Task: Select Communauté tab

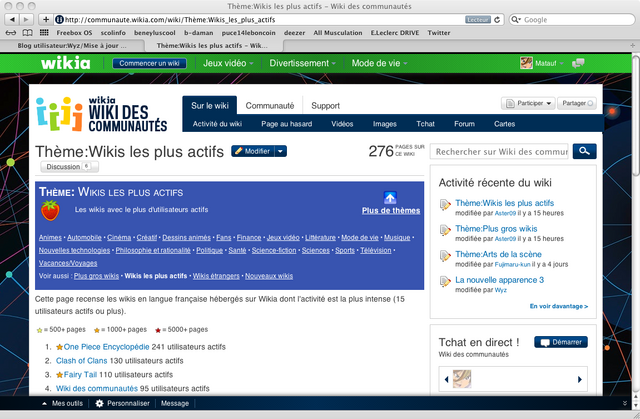Action: [x=270, y=106]
